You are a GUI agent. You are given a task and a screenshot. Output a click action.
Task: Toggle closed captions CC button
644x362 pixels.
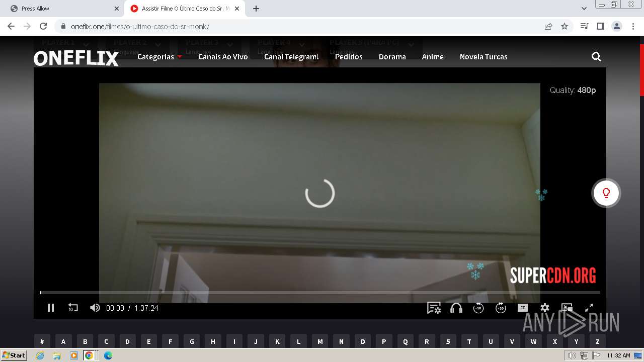coord(523,308)
